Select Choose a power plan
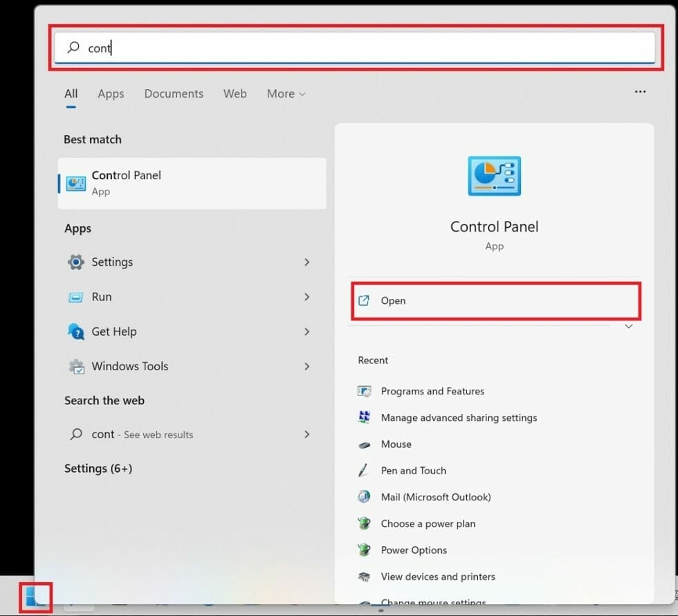 coord(428,523)
